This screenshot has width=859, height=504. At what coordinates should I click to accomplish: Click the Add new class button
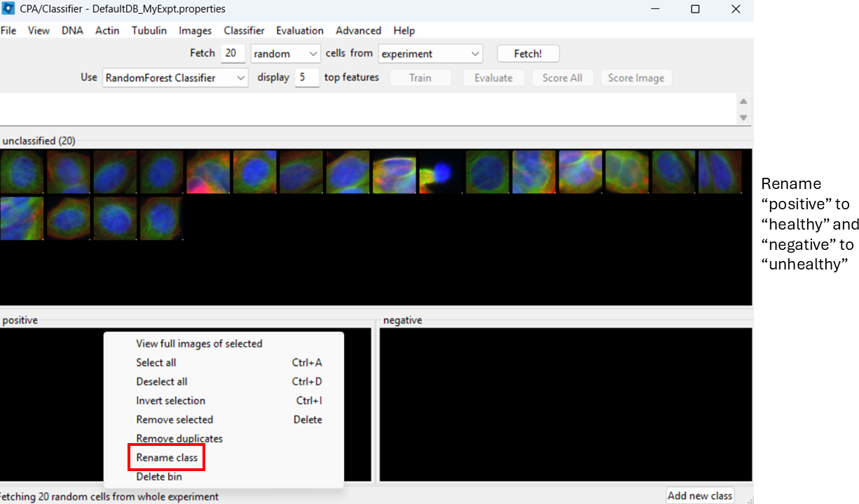point(700,495)
